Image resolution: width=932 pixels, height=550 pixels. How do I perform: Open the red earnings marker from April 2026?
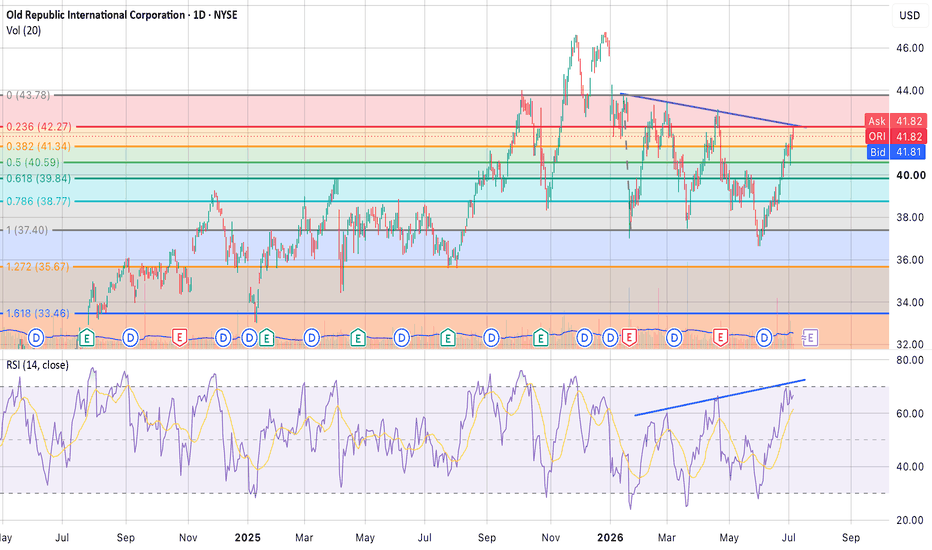720,338
